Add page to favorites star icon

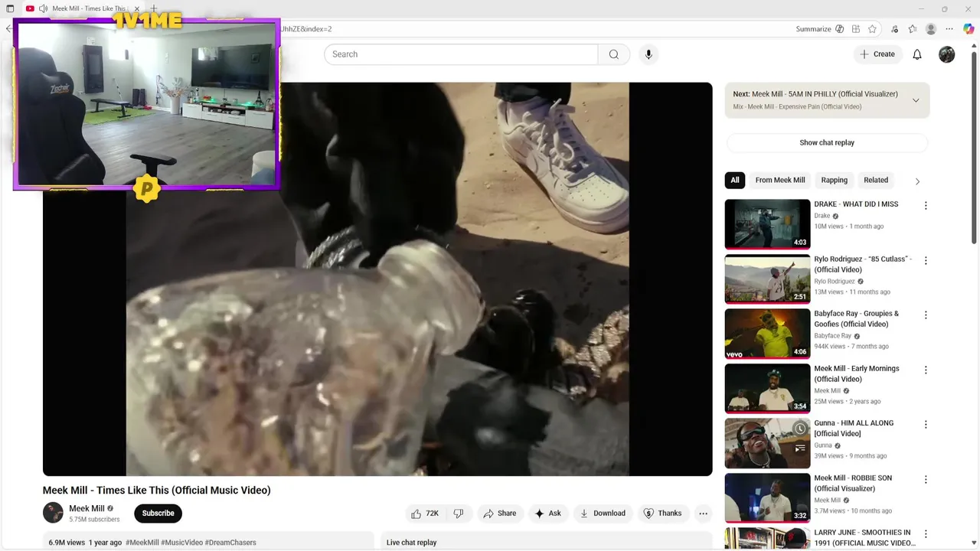pos(872,29)
